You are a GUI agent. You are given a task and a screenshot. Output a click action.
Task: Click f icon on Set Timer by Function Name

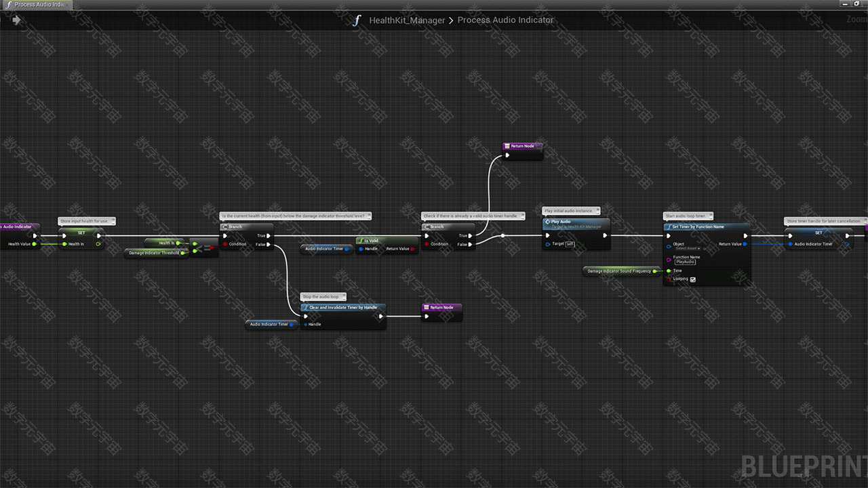pyautogui.click(x=669, y=227)
